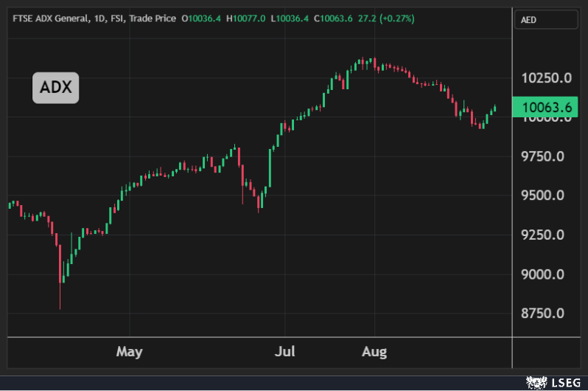
Task: Click the 9000.0 price axis label
Action: click(542, 274)
